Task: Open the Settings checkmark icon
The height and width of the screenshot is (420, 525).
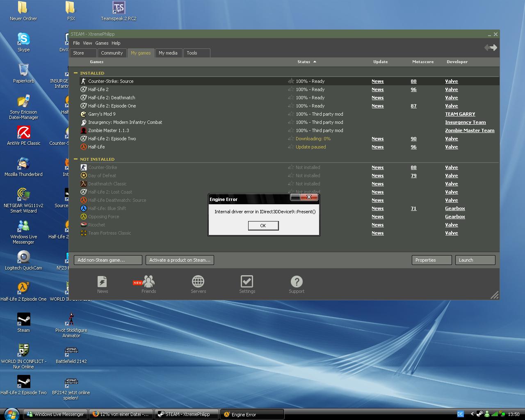Action: click(247, 282)
